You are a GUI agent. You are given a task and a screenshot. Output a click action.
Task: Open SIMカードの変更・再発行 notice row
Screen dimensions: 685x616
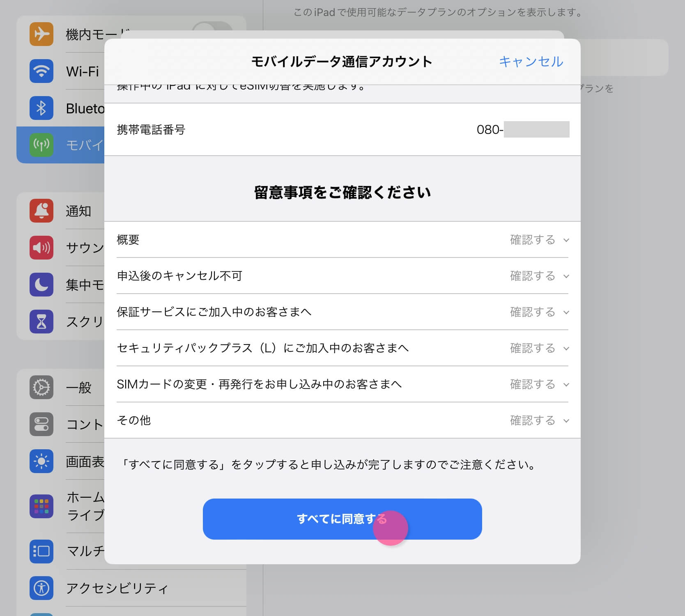point(539,384)
